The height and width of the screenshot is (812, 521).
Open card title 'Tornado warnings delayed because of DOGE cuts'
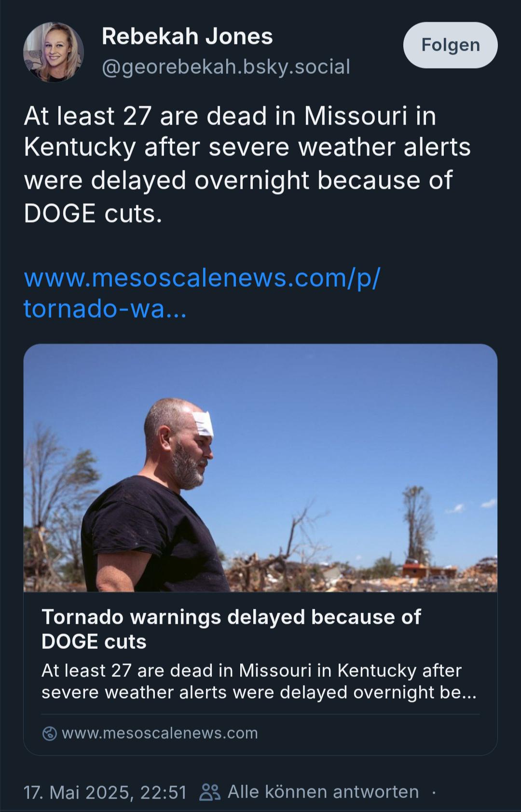231,629
